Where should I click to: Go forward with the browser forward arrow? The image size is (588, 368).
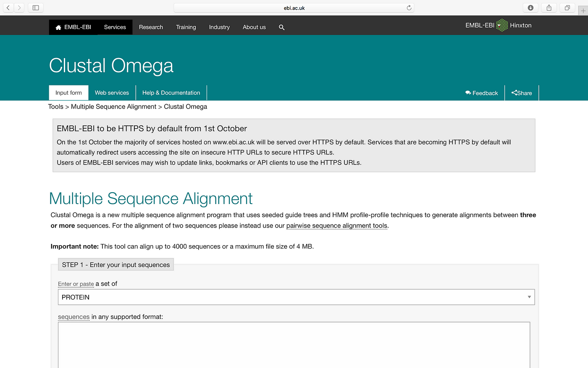pyautogui.click(x=19, y=8)
